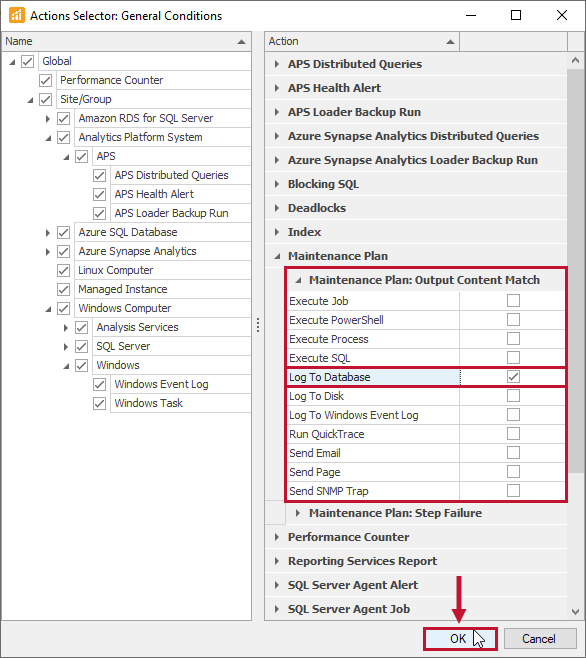
Task: Uncheck Linux Computer checkbox
Action: [63, 270]
